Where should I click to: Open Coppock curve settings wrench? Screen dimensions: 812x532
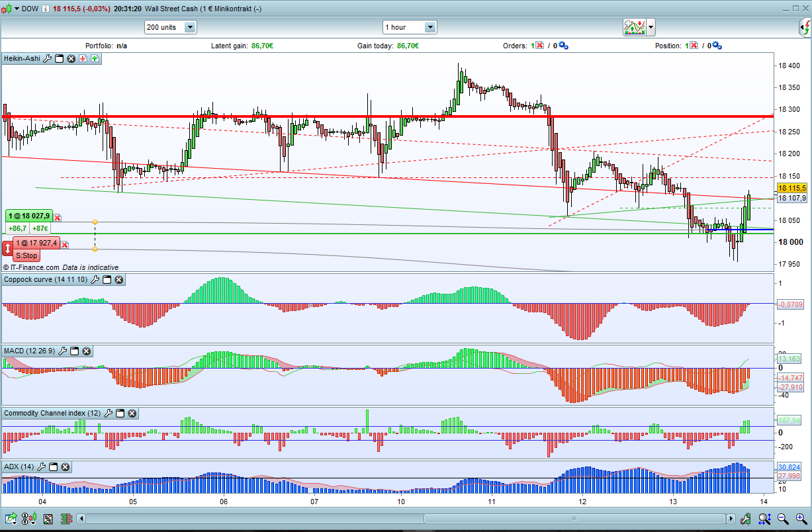(x=95, y=280)
